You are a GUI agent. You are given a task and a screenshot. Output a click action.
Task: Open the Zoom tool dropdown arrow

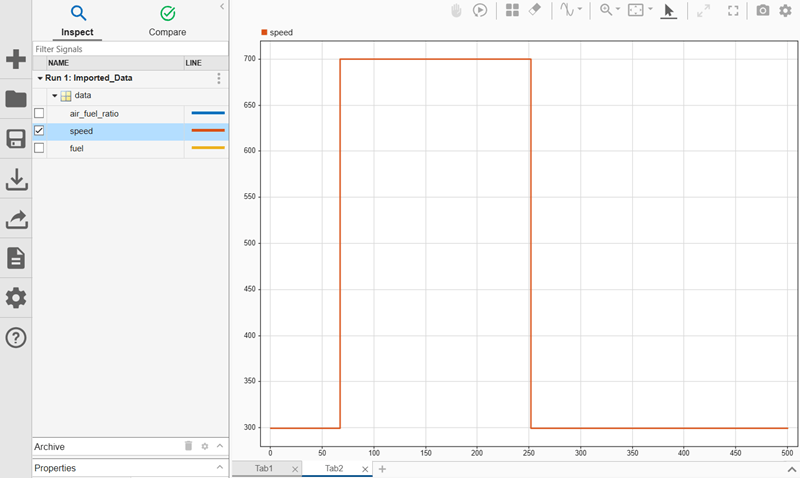pyautogui.click(x=618, y=9)
